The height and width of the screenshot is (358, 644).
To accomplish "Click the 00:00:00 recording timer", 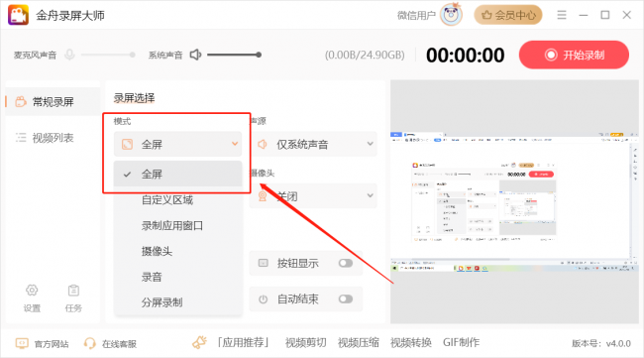I will pyautogui.click(x=465, y=56).
